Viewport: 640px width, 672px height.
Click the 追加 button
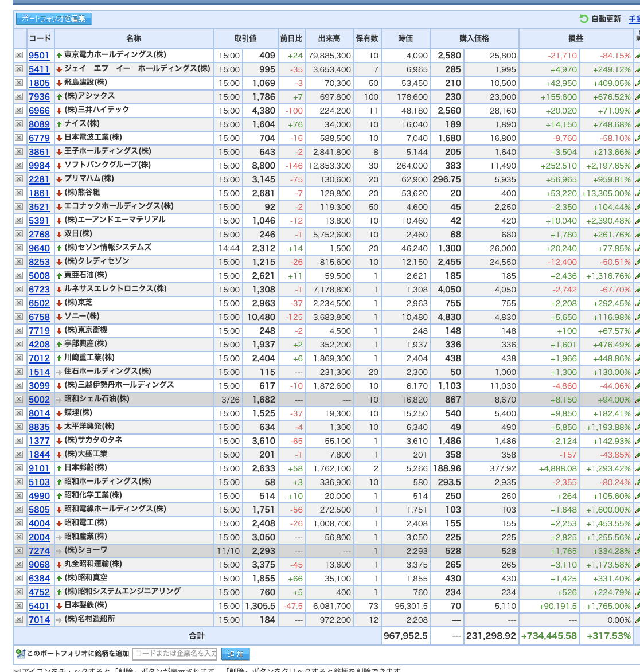235,654
